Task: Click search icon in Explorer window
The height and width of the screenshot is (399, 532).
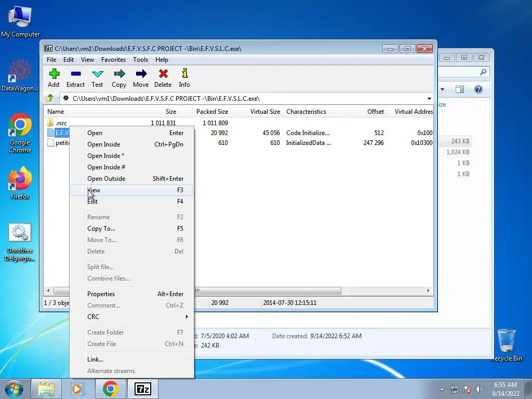Action: pyautogui.click(x=484, y=72)
